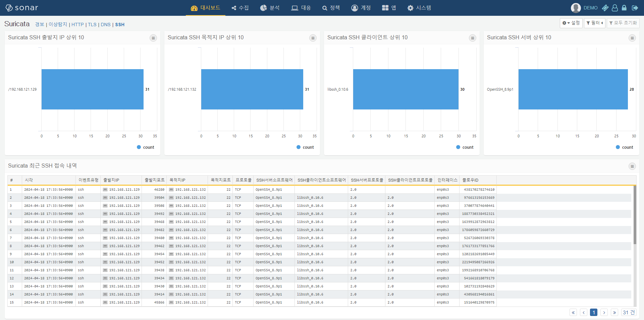Sort table by SSH서버소프트웨어 column
The image size is (644, 320).
point(274,180)
